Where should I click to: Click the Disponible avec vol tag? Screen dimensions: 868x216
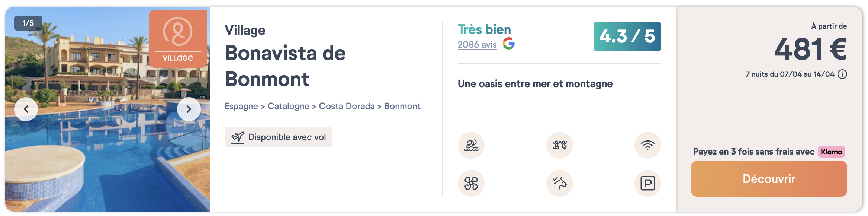tap(278, 137)
